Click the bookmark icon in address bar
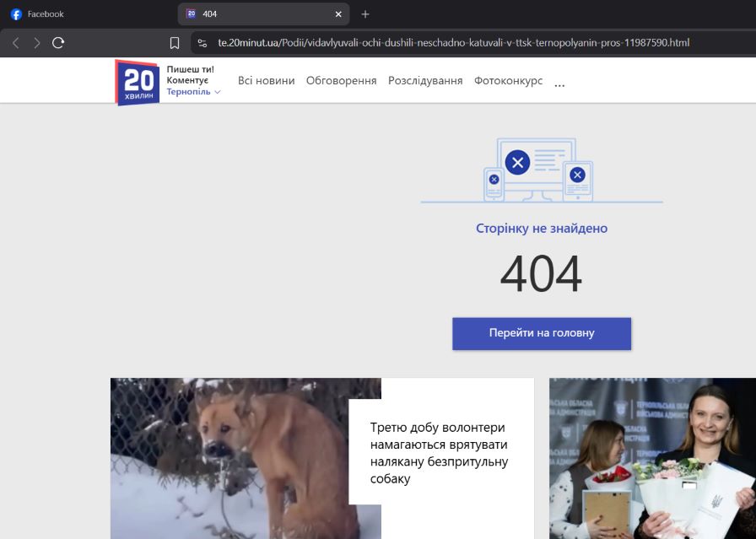This screenshot has height=539, width=756. click(x=175, y=43)
